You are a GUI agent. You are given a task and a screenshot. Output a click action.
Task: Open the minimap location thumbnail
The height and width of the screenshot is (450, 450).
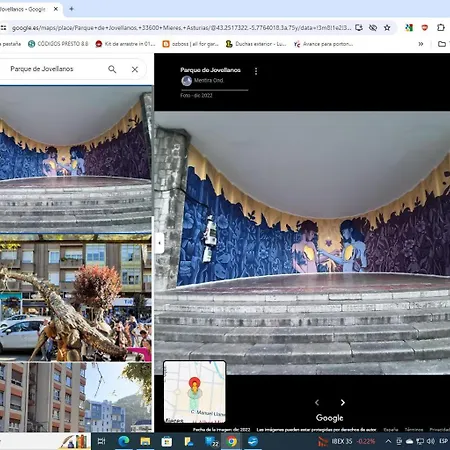195,392
